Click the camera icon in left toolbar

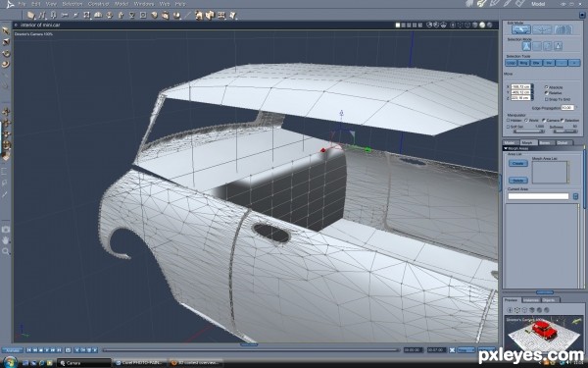tap(6, 229)
